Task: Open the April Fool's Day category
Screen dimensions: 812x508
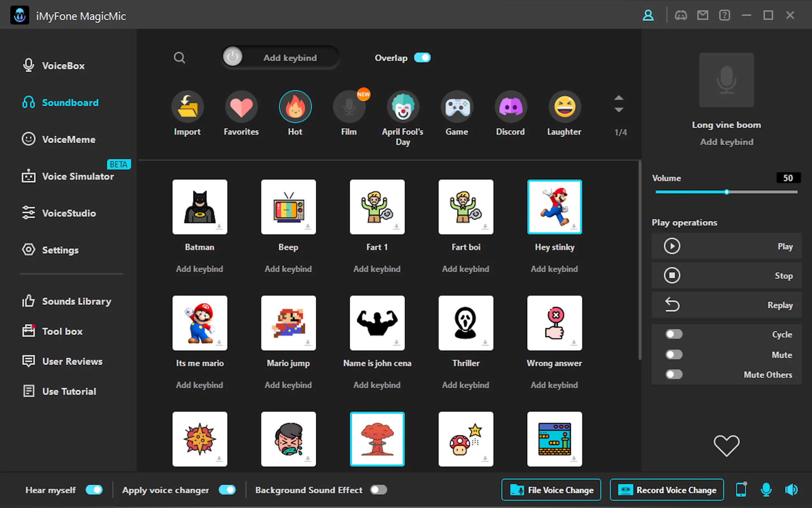Action: [403, 107]
